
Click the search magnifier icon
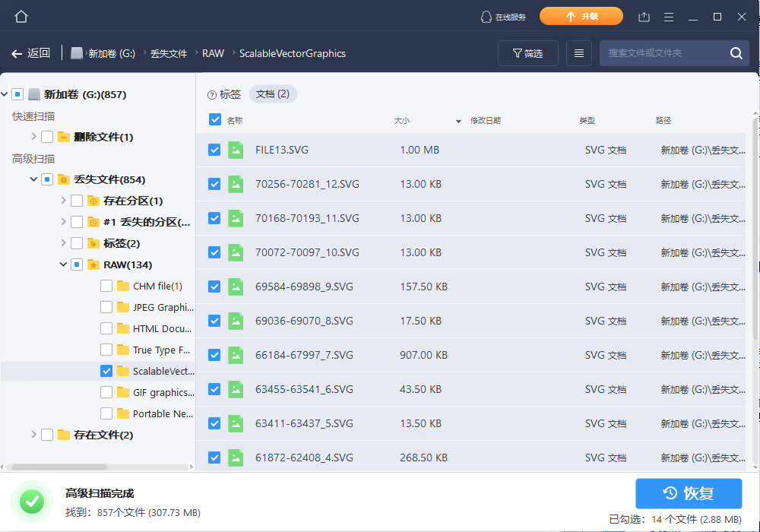736,53
